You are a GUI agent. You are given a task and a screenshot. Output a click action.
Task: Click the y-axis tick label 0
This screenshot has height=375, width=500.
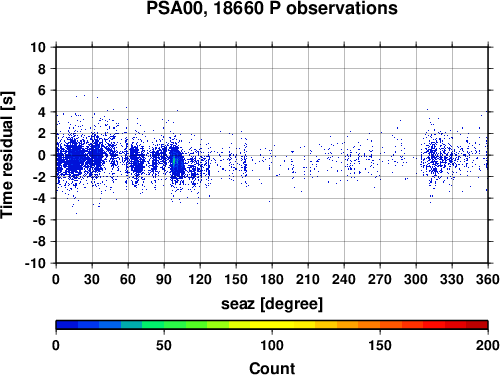(x=42, y=155)
